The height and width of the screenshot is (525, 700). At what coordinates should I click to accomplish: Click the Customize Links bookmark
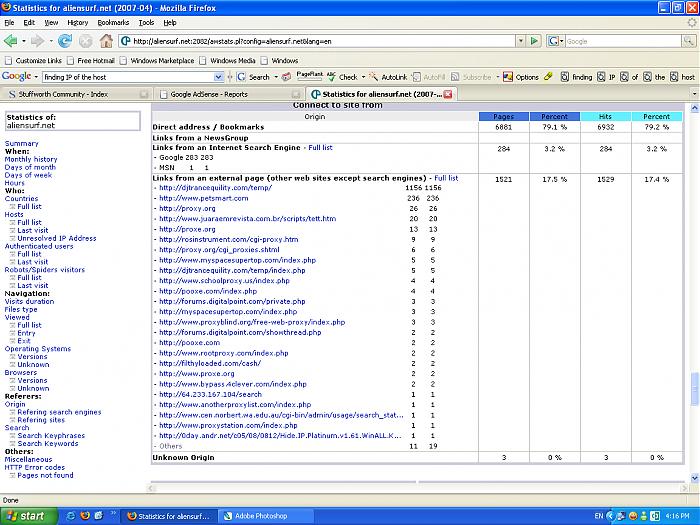33,60
